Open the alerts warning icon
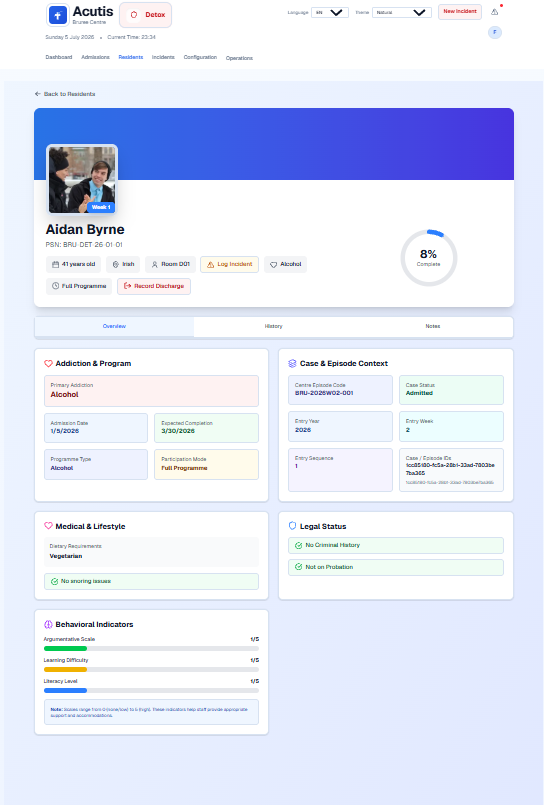Image resolution: width=544 pixels, height=805 pixels. pyautogui.click(x=495, y=12)
